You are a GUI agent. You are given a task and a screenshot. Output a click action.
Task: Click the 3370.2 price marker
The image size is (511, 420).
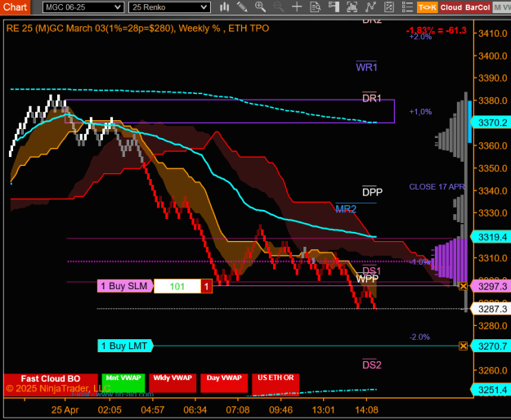491,123
